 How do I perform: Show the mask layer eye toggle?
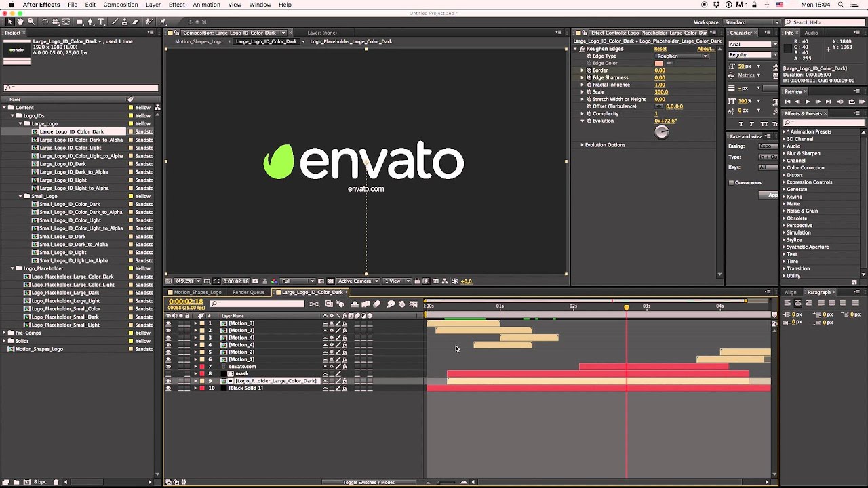[168, 373]
